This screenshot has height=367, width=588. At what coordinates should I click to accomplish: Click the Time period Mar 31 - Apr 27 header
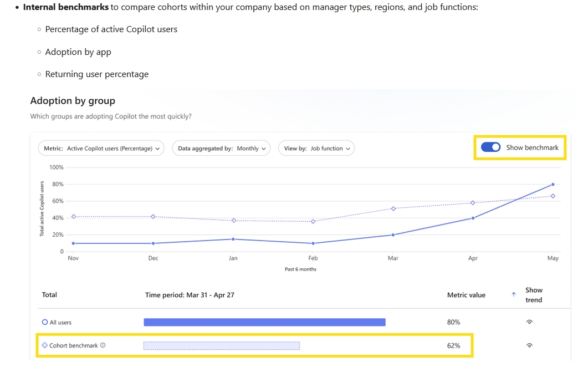[190, 295]
